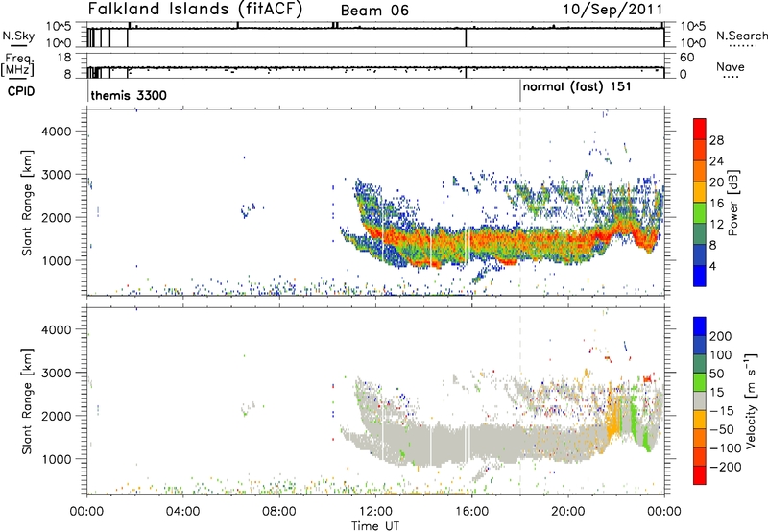Select the 'Beam 06' header label
The width and height of the screenshot is (768, 532).
(374, 11)
